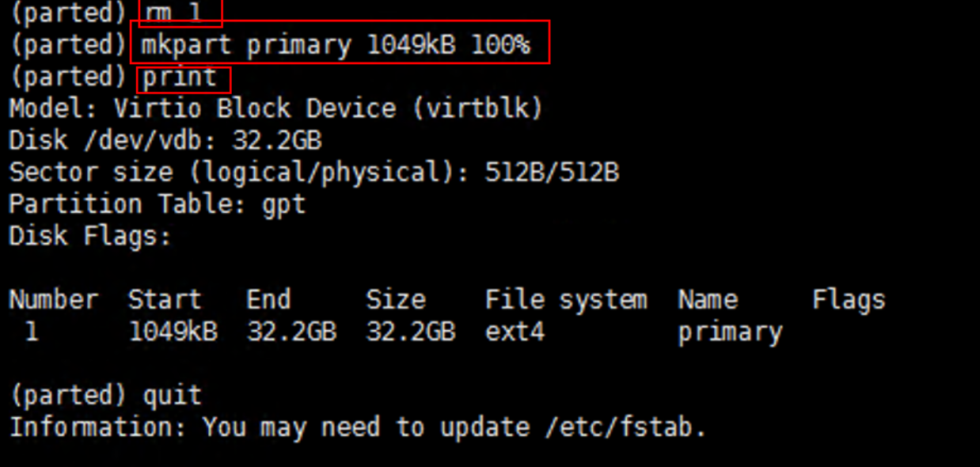The image size is (980, 467).
Task: Click the 'Size' column header
Action: (396, 299)
